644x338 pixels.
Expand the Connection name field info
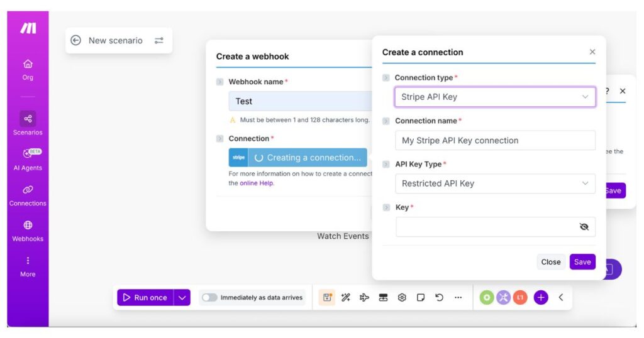(386, 121)
